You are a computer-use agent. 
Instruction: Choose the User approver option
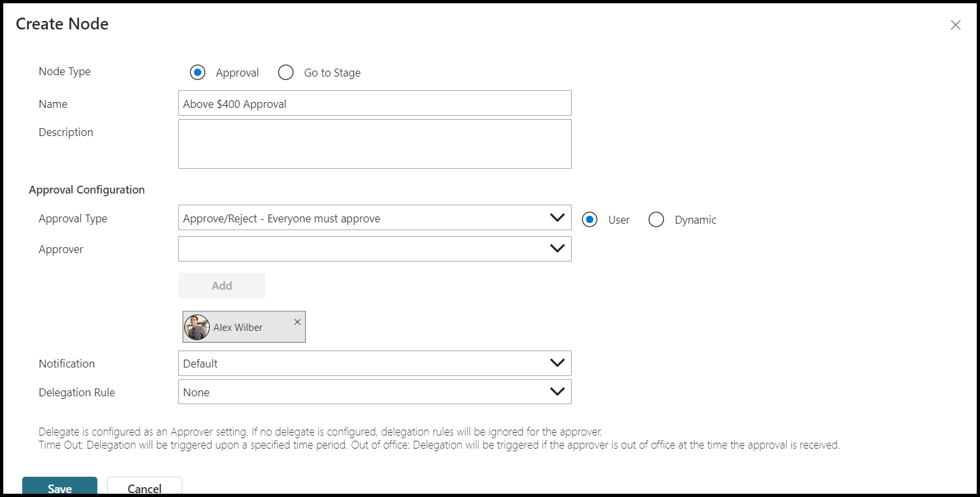click(x=590, y=220)
